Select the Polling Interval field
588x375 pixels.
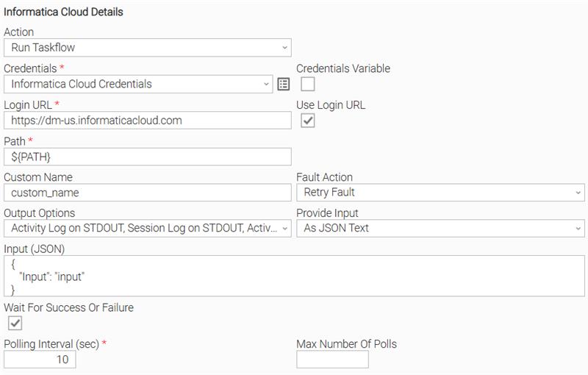point(40,360)
